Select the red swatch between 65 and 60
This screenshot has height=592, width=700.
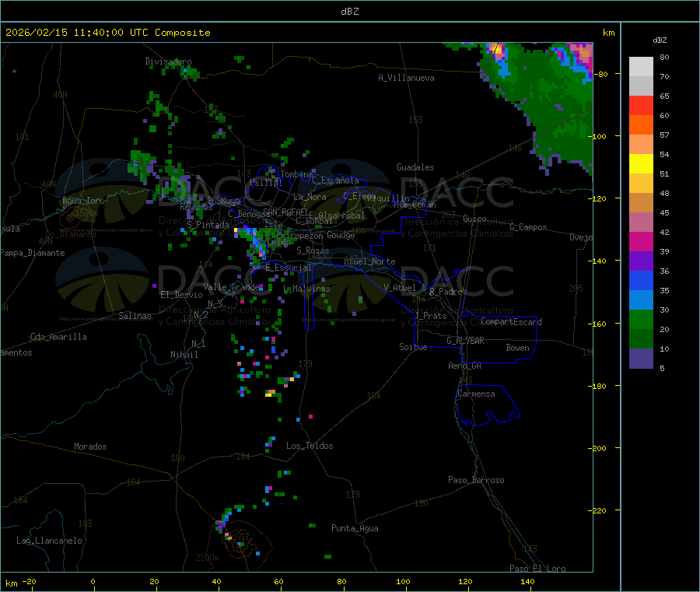(641, 105)
